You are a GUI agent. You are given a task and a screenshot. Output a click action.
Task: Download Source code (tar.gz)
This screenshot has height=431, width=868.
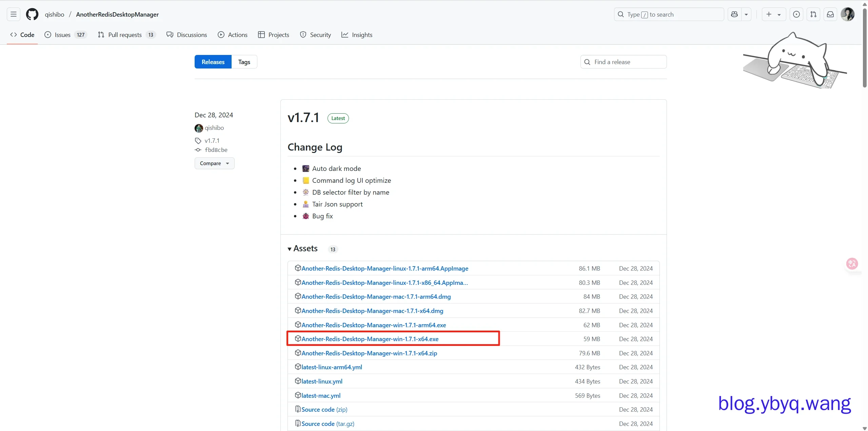tap(328, 424)
